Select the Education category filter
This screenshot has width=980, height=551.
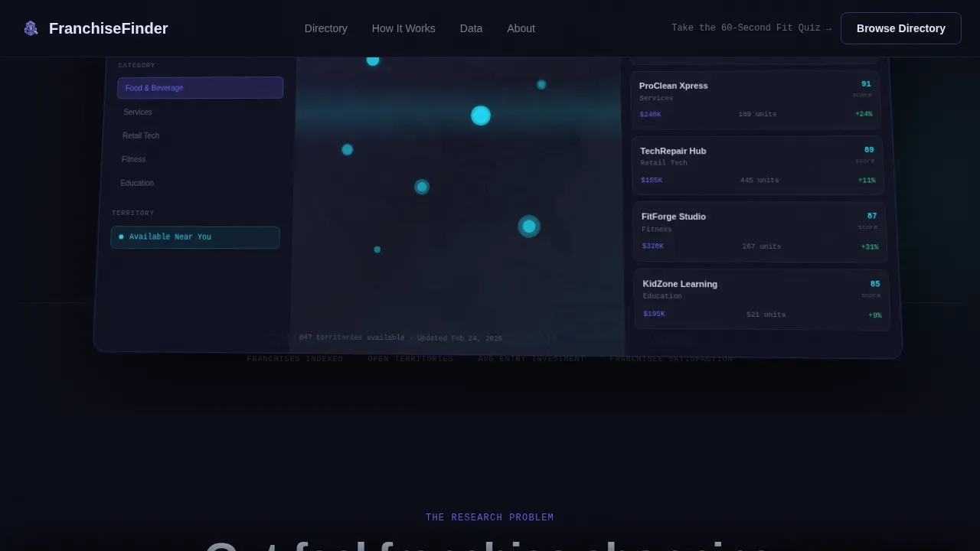[137, 183]
